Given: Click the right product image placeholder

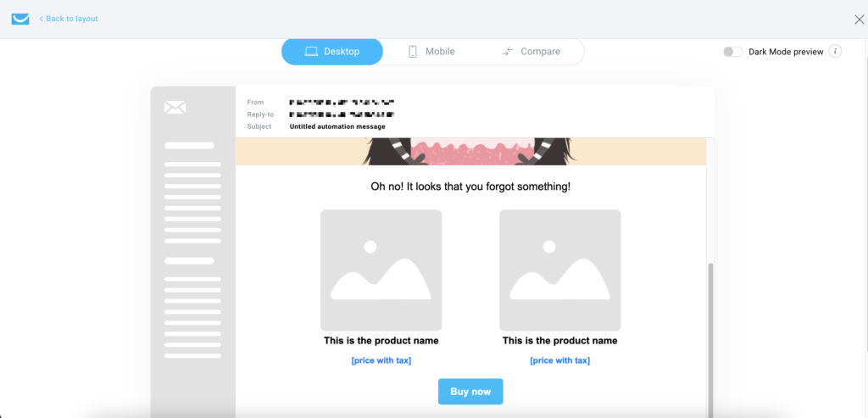Looking at the screenshot, I should (559, 270).
